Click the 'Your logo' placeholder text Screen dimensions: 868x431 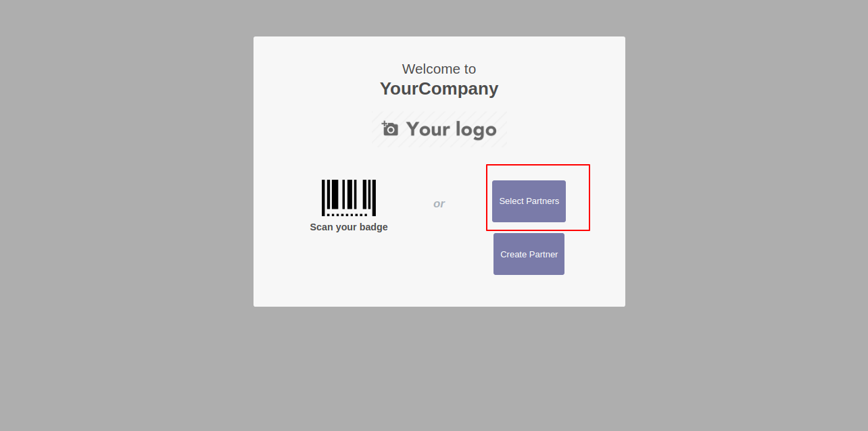[x=451, y=130]
